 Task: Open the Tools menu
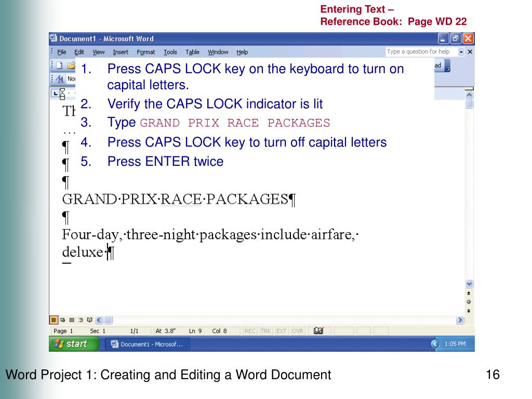tap(170, 52)
